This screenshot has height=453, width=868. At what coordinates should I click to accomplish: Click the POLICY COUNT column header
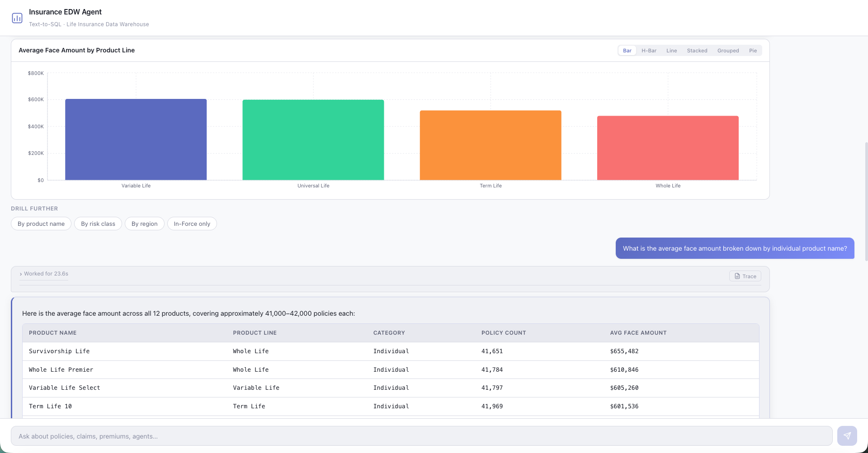tap(504, 333)
